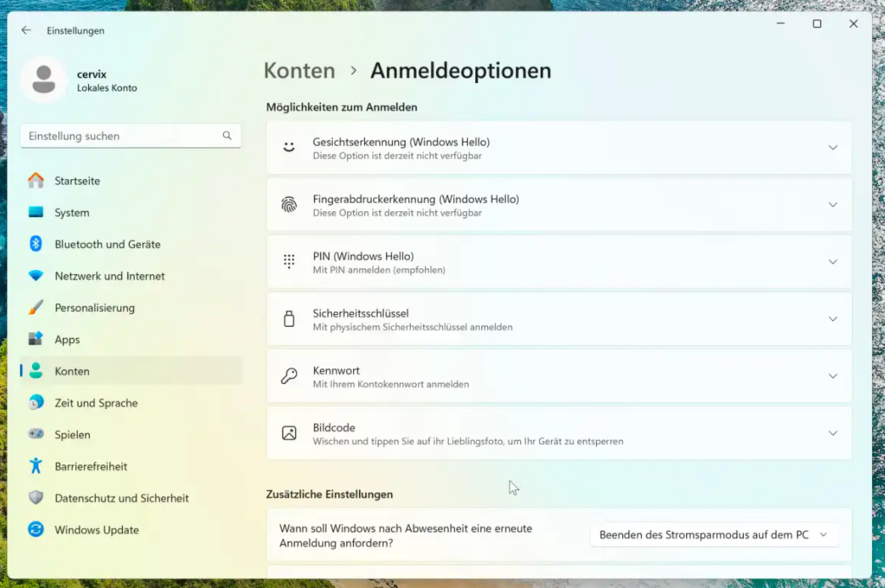Click the PIN (Windows Hello) keypad icon

pos(289,262)
